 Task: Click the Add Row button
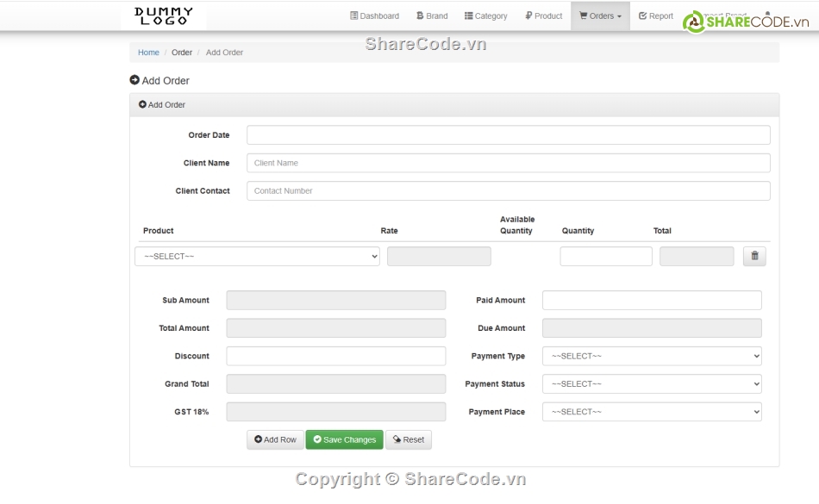[x=275, y=439]
